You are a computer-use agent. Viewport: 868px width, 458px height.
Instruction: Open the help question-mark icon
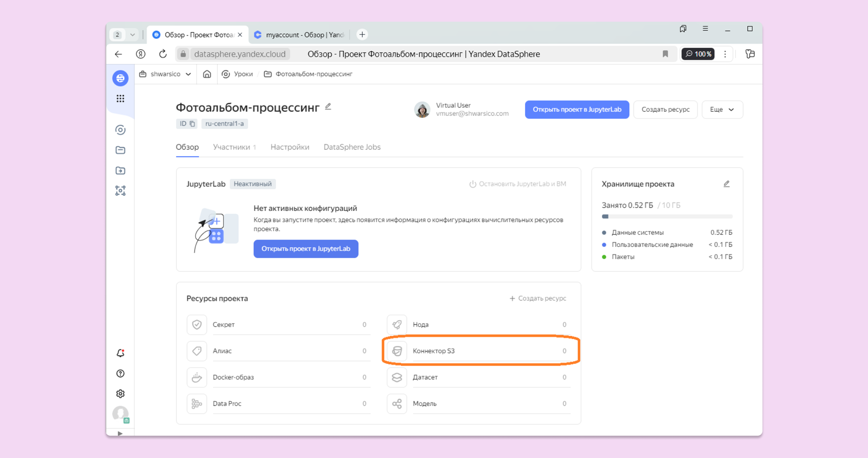(120, 373)
